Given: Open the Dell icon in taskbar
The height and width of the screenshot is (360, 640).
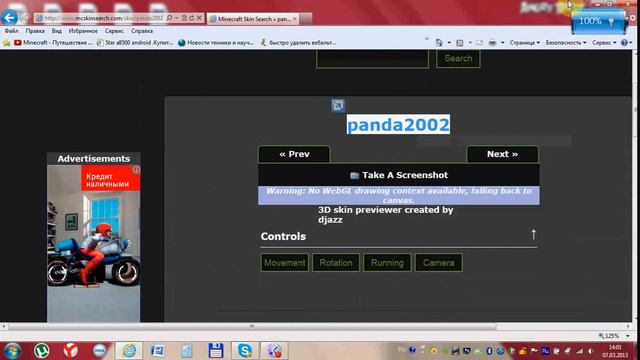Looking at the screenshot, I should 100,351.
